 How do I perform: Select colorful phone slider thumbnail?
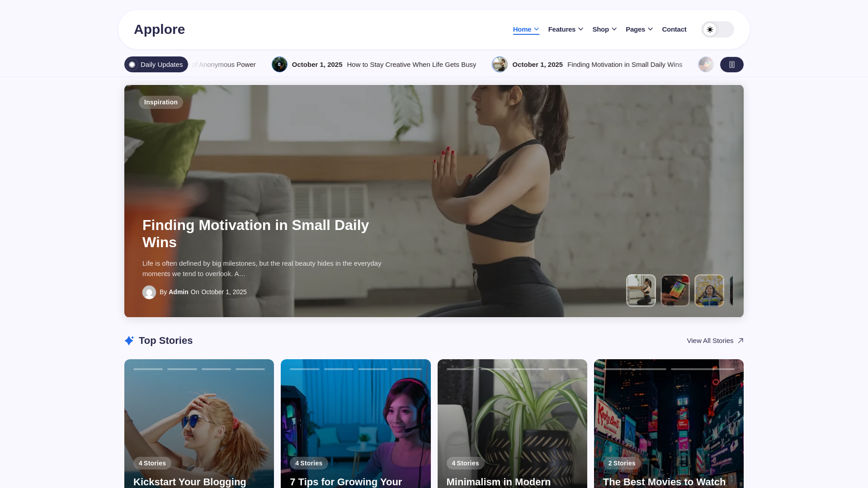(x=675, y=291)
